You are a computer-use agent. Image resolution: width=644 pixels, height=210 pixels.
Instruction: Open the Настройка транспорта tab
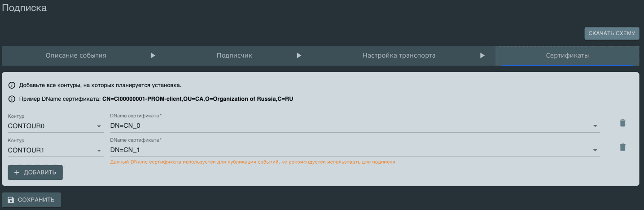click(399, 56)
